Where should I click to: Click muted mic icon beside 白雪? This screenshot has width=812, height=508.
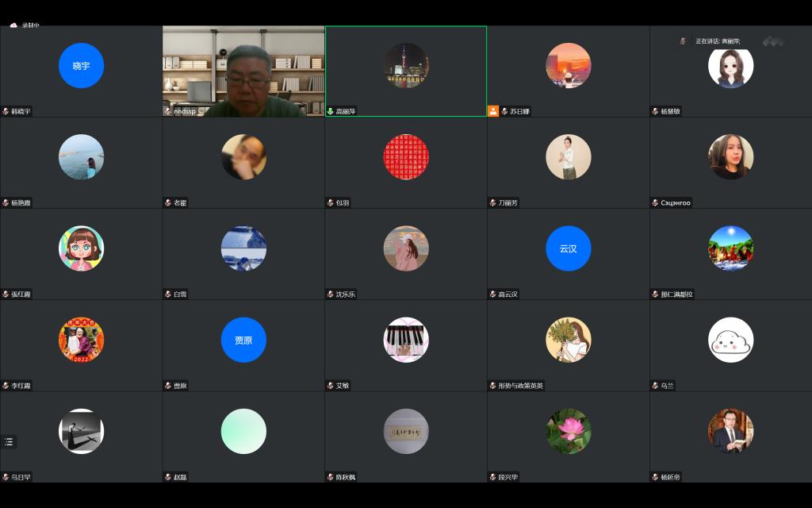168,294
